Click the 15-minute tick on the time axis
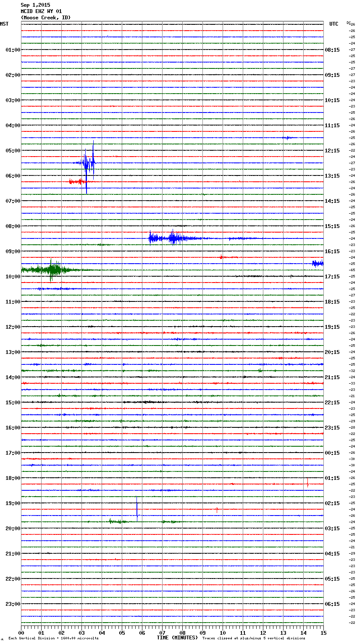Viewport: 357px width, 644px height. click(x=323, y=633)
